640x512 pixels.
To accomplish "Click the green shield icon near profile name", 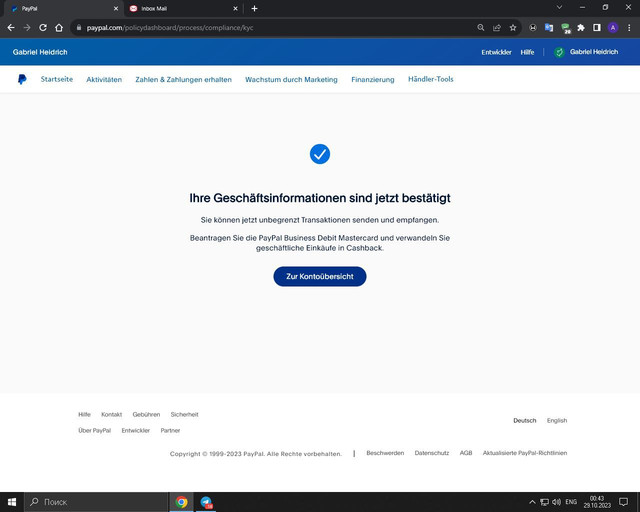I will [559, 52].
